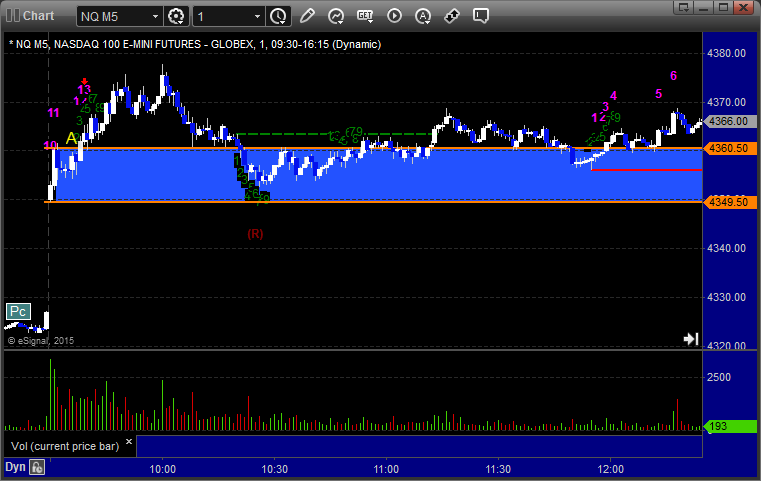761x481 pixels.
Task: Maximize the Chart window
Action: click(723, 7)
